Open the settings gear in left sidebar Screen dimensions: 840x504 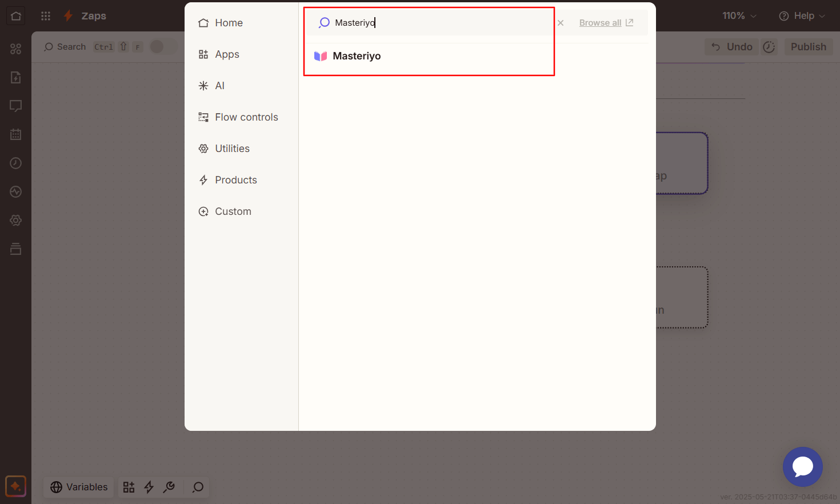[x=16, y=221]
